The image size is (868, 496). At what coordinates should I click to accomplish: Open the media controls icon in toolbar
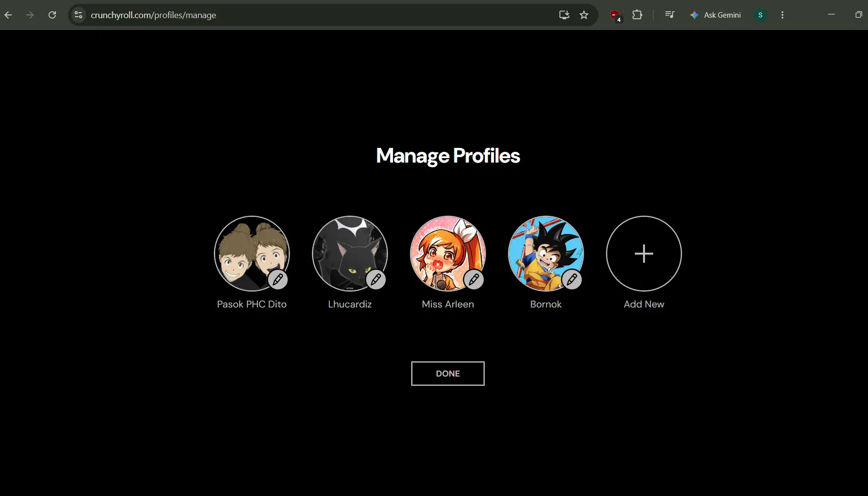(x=670, y=15)
